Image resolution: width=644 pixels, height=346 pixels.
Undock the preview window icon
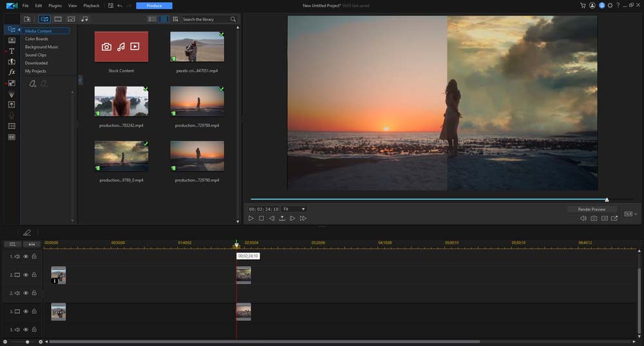point(614,218)
